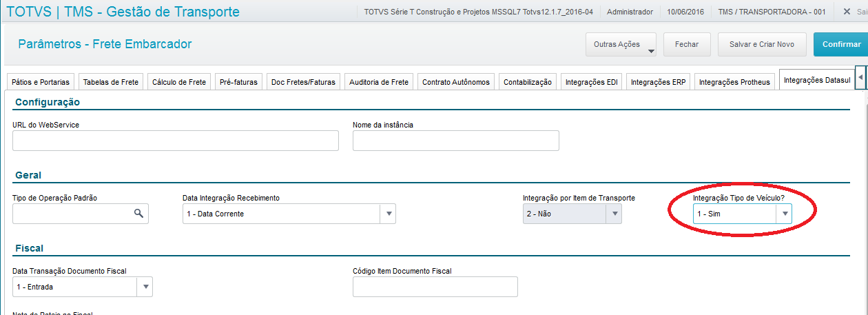The height and width of the screenshot is (315, 868).
Task: Click the URL do WebService field
Action: pyautogui.click(x=176, y=141)
